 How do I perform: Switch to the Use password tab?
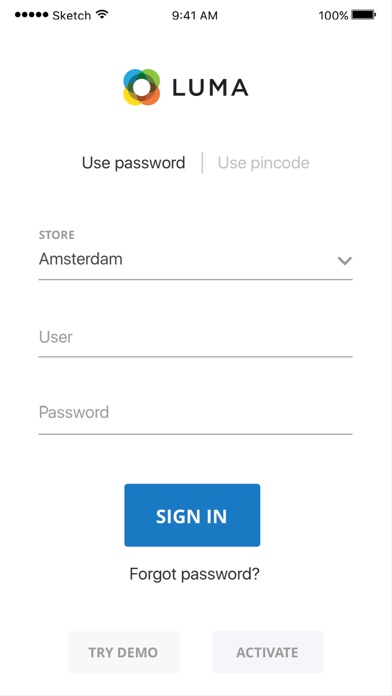tap(134, 163)
